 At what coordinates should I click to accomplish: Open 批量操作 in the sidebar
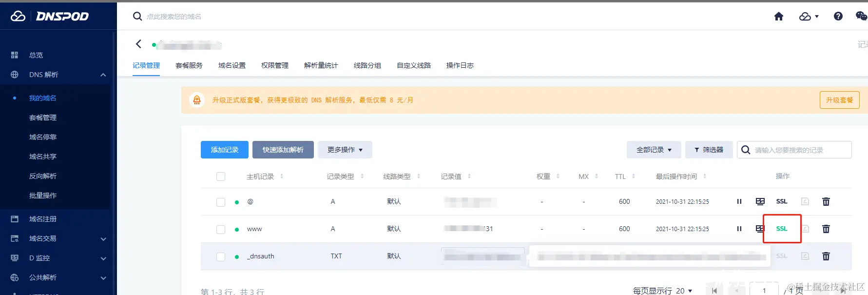pos(43,196)
